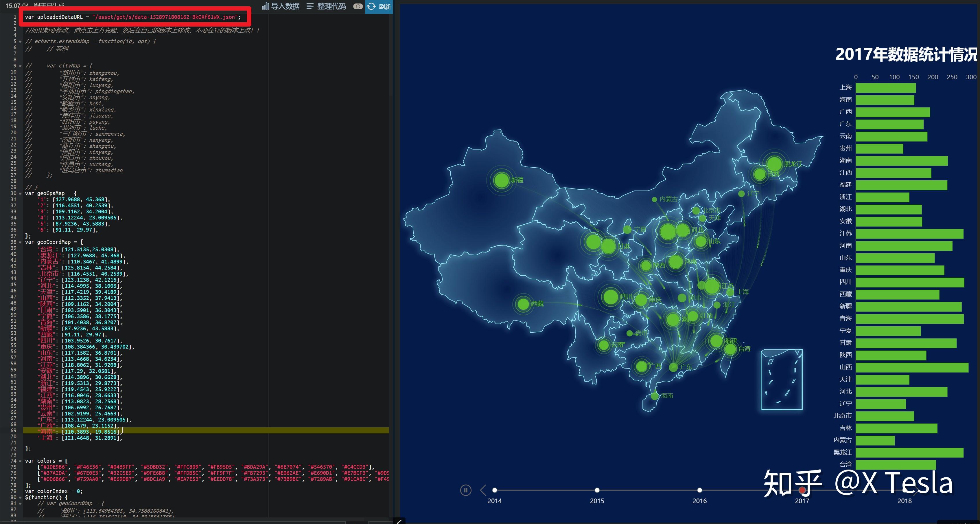Click the line number 72 in the gutter
Viewport: 980px width, 524px height.
13,449
